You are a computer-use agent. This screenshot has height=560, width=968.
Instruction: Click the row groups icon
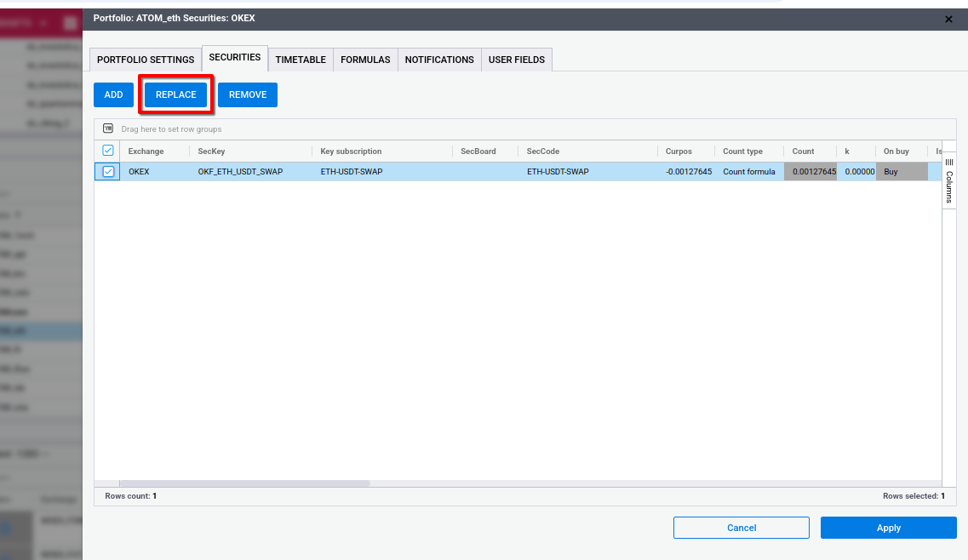[108, 129]
